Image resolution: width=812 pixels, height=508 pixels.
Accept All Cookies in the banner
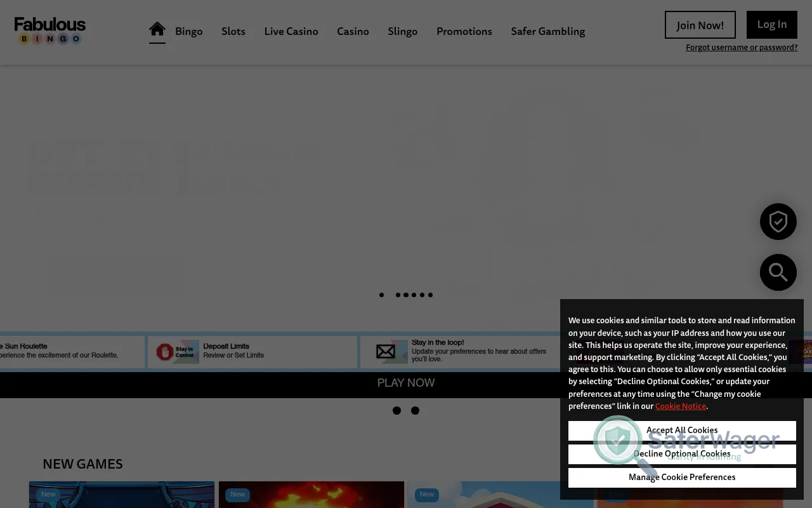(682, 431)
